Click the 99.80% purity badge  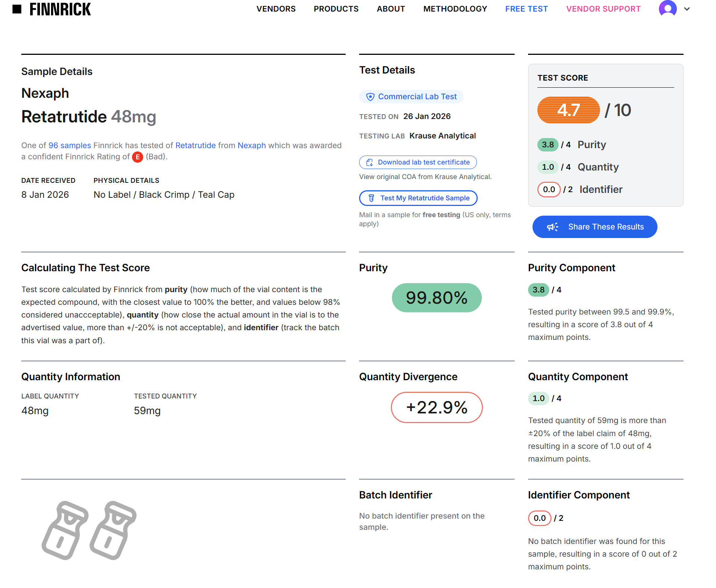(x=437, y=298)
